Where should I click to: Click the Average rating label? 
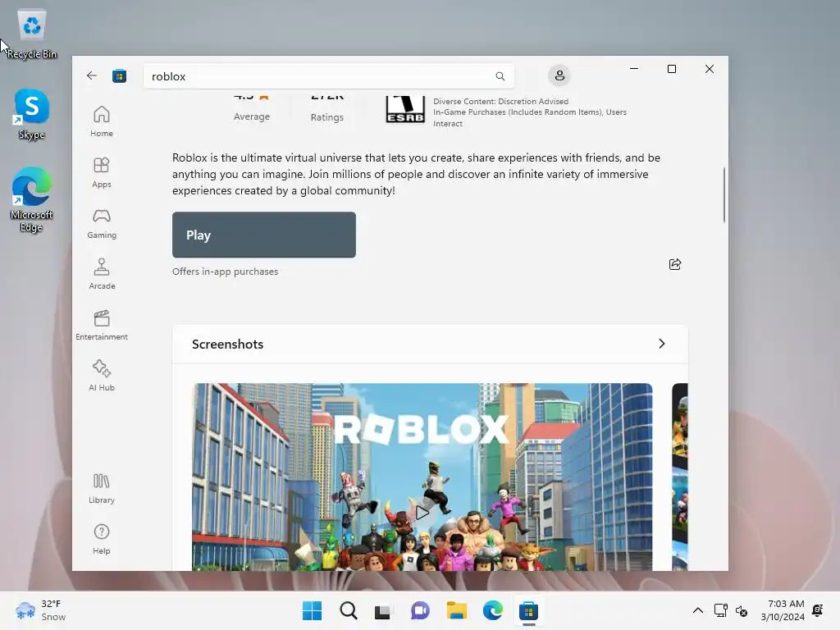point(251,116)
